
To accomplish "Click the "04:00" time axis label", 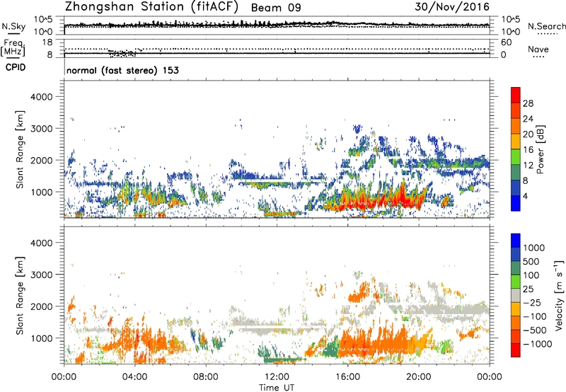I will tap(135, 377).
